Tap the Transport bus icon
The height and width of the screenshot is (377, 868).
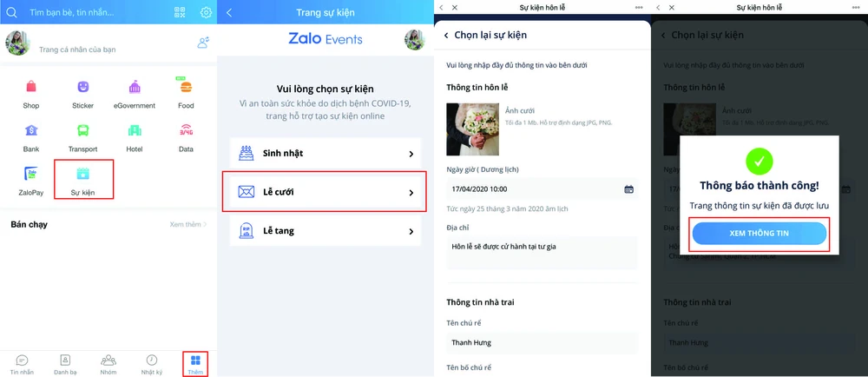tap(83, 130)
